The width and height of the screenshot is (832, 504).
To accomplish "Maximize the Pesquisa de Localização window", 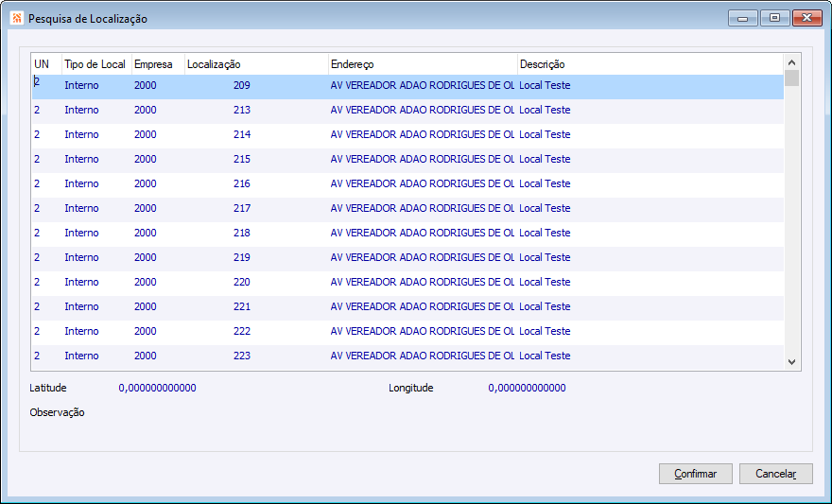I will click(774, 18).
